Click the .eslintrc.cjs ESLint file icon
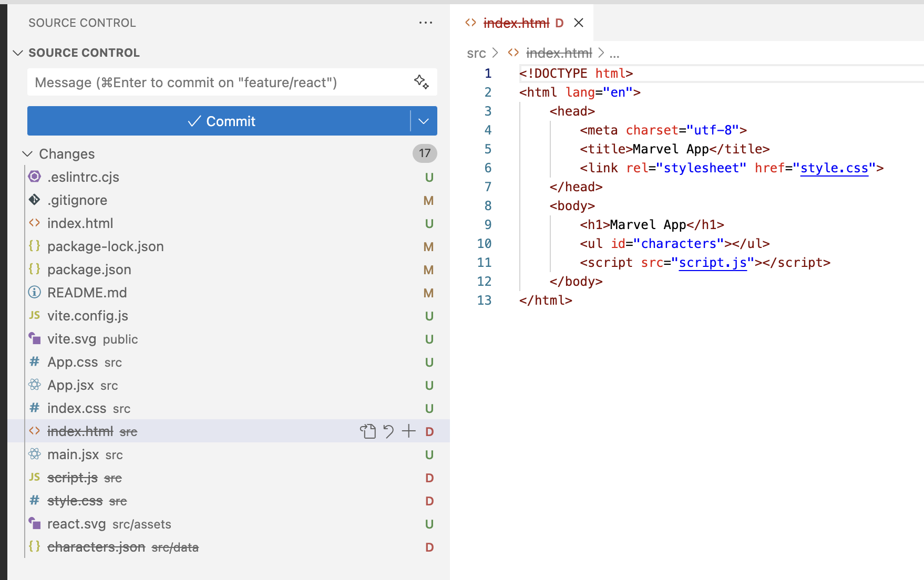The width and height of the screenshot is (924, 580). [35, 177]
